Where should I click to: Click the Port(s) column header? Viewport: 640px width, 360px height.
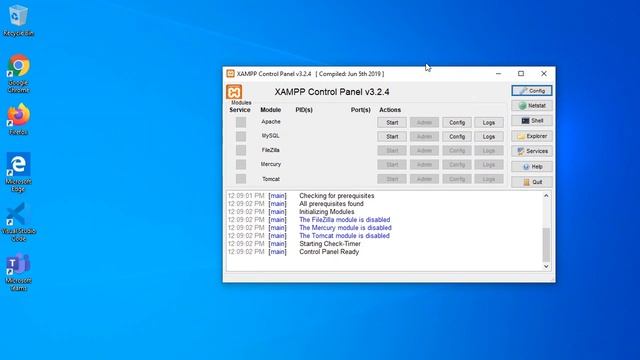360,110
